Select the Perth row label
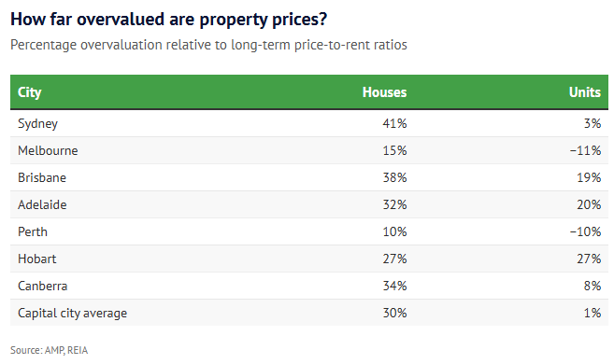 pyautogui.click(x=33, y=231)
